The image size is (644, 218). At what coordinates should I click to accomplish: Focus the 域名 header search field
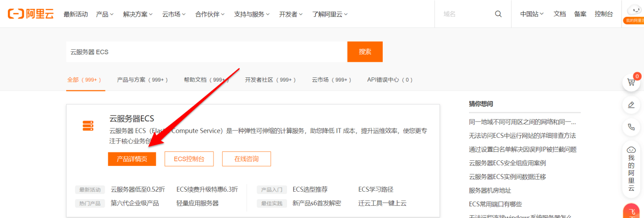click(x=464, y=14)
